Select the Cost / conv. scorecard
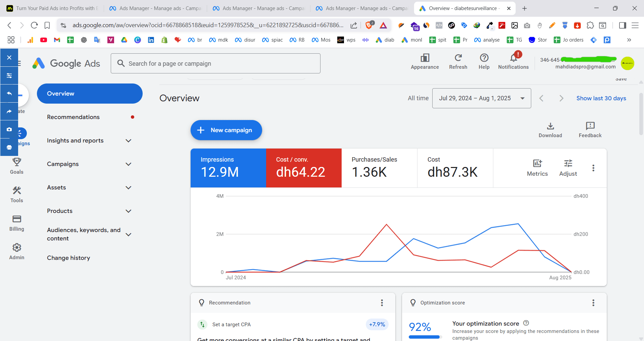644x341 pixels. [304, 168]
